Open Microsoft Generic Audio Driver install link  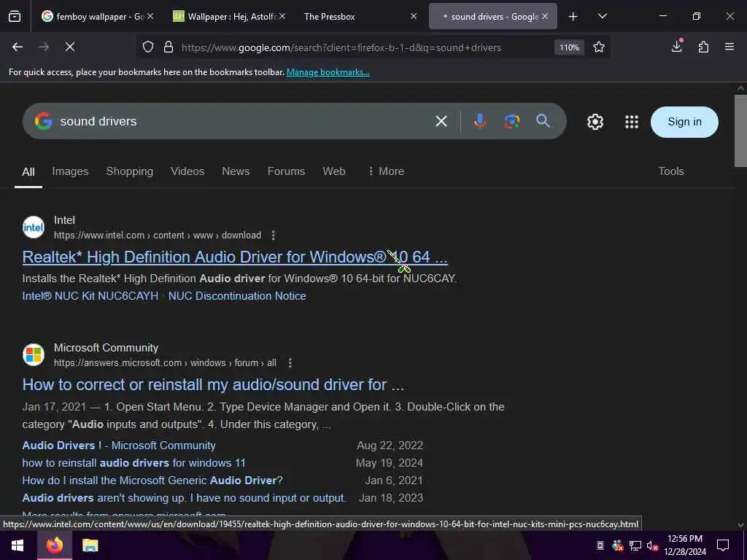[x=152, y=481]
